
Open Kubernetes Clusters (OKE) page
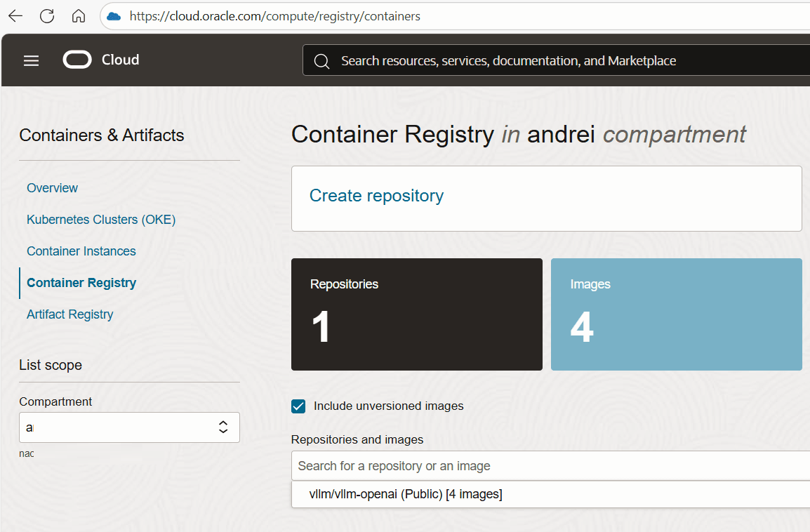[x=101, y=220]
